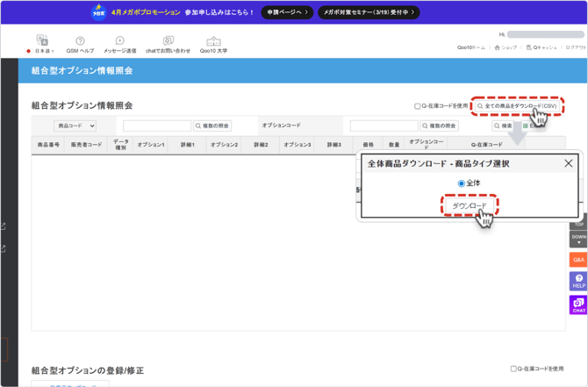Viewport: 588px width, 387px height.
Task: Open the 日本語 language selector
Action: (x=40, y=51)
